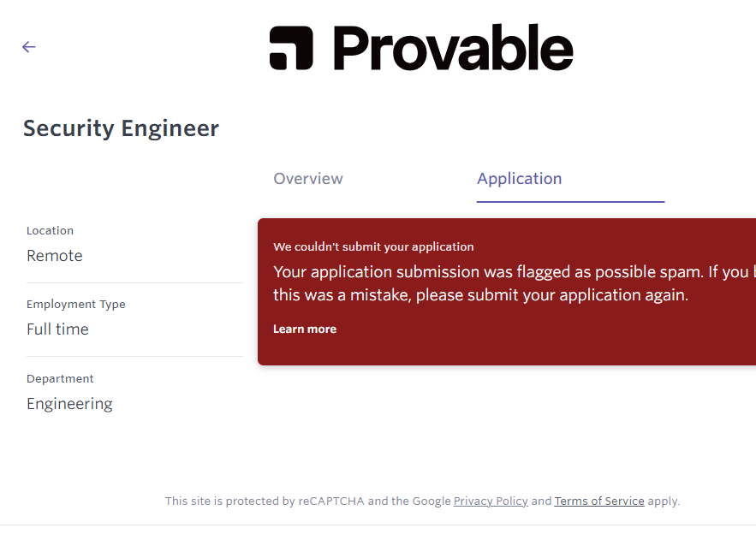
Task: Click the Department field label
Action: pos(60,379)
